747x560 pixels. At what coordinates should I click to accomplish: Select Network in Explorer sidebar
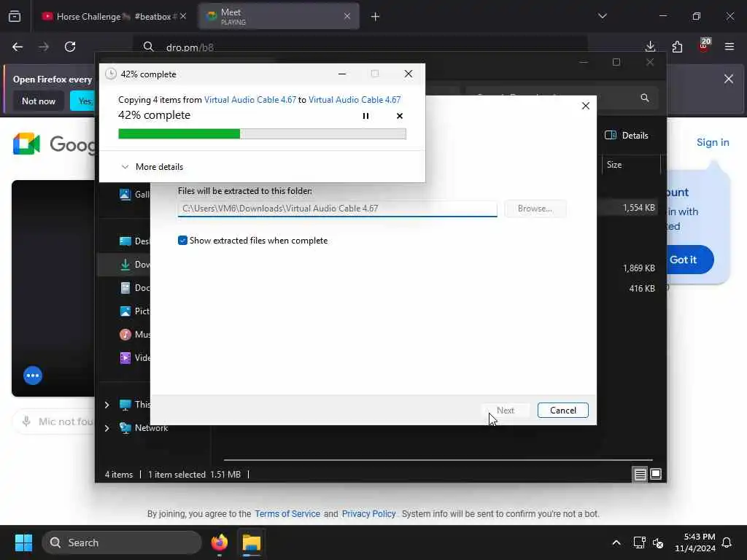click(x=144, y=428)
